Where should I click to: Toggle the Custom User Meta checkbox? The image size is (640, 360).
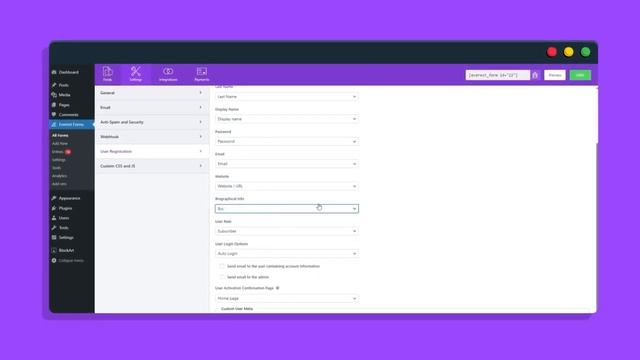(218, 309)
